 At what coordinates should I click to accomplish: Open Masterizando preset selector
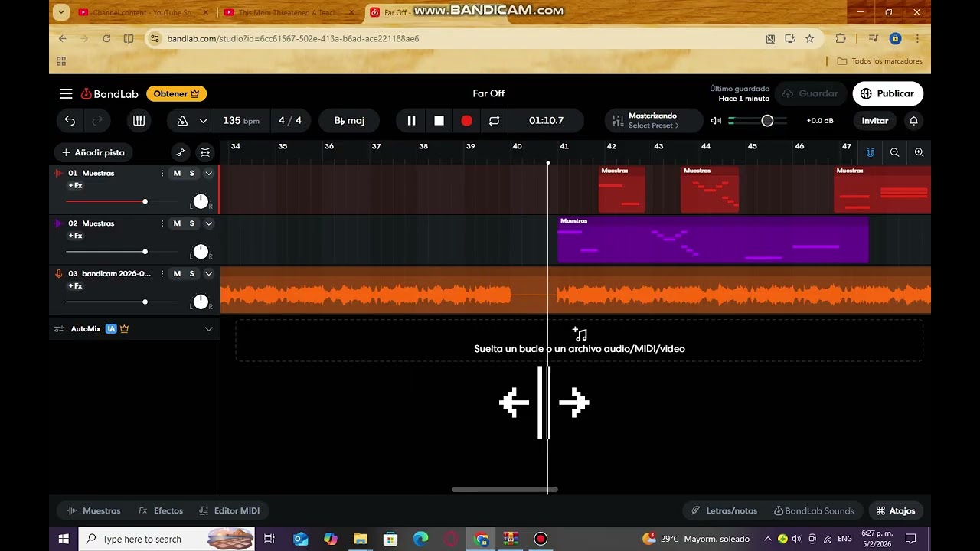tap(654, 120)
